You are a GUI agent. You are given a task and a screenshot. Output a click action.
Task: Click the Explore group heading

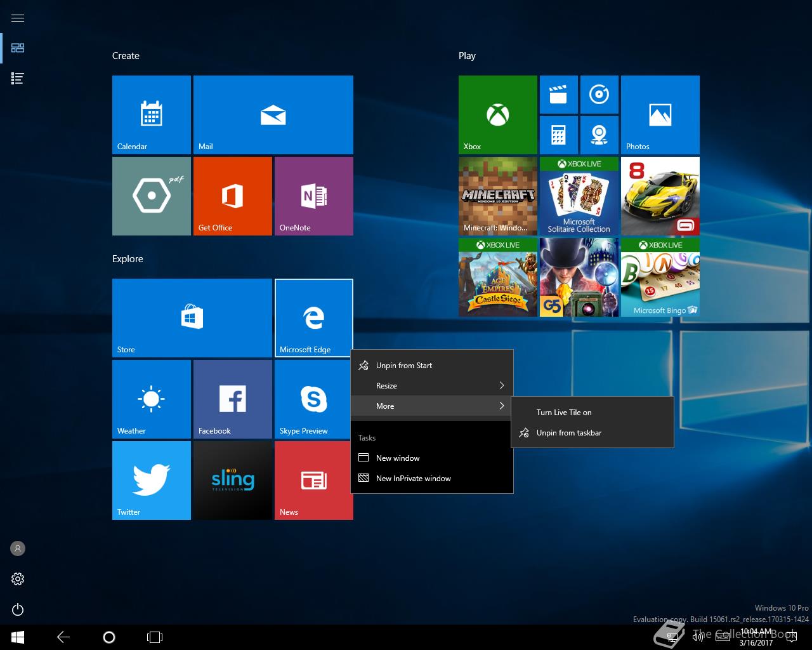tap(128, 259)
